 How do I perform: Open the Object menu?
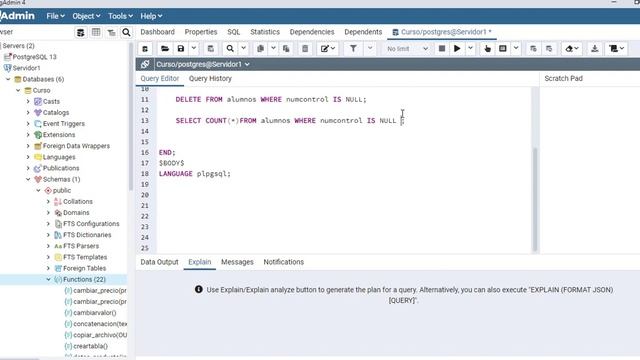86,16
